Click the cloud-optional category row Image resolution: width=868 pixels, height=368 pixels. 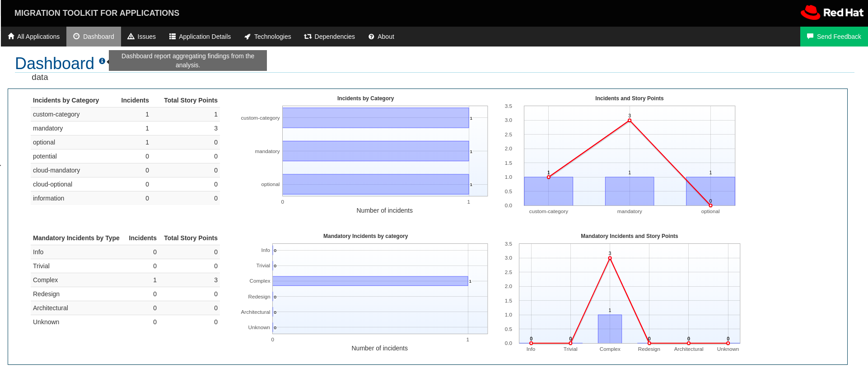point(125,184)
